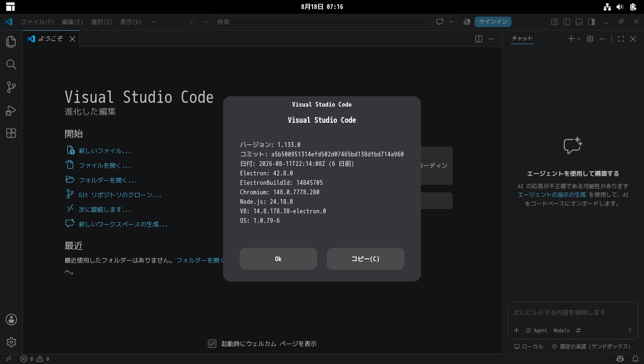Send the chat message with the arrow
The width and height of the screenshot is (644, 364).
point(630,330)
